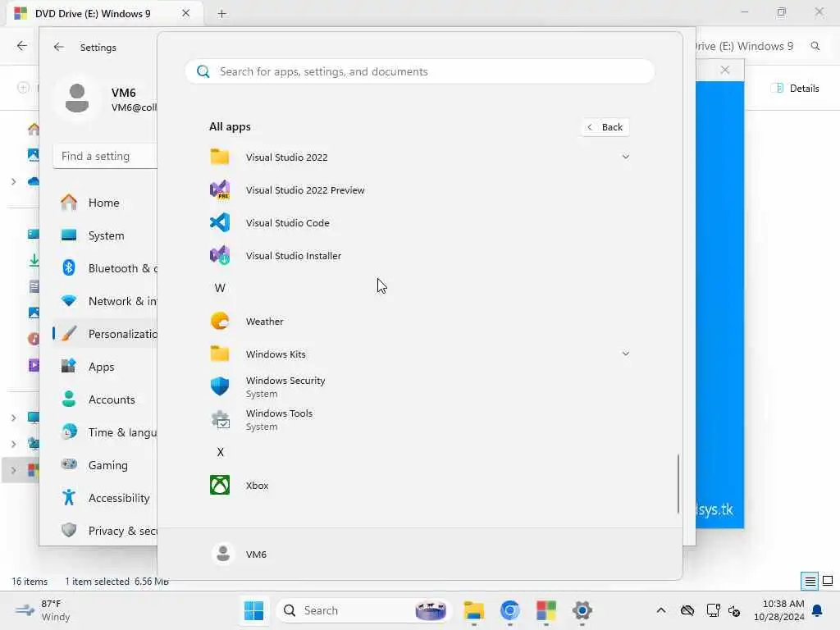Open the VM6 user account menu
The width and height of the screenshot is (840, 630).
click(240, 554)
